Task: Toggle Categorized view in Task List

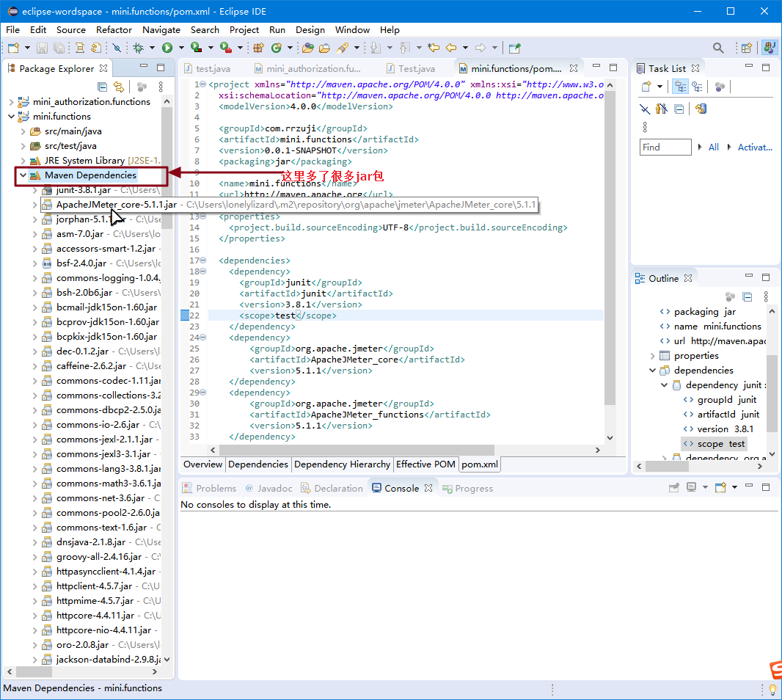Action: 680,87
